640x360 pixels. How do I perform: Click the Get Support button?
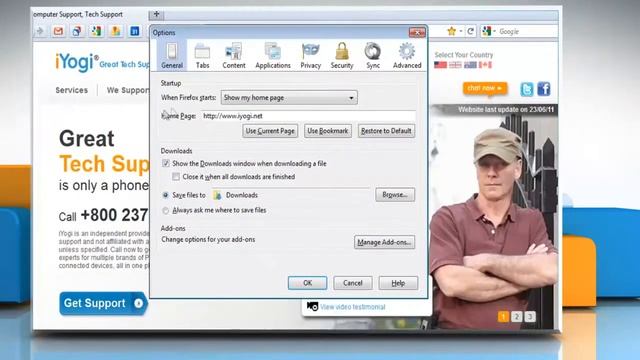pos(103,303)
